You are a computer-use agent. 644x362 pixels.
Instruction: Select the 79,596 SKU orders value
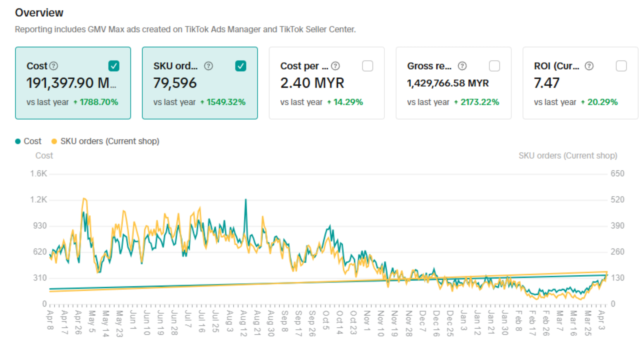click(x=175, y=83)
